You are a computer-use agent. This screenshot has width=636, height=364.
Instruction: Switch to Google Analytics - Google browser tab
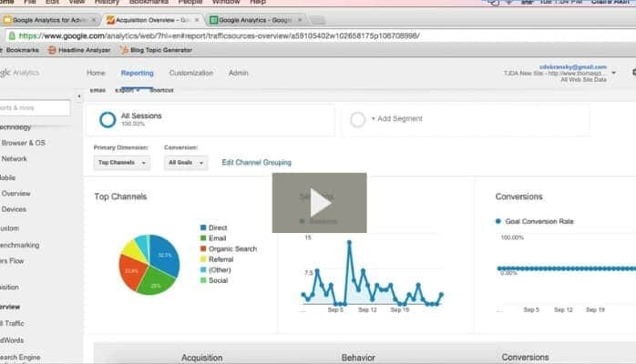click(x=256, y=20)
